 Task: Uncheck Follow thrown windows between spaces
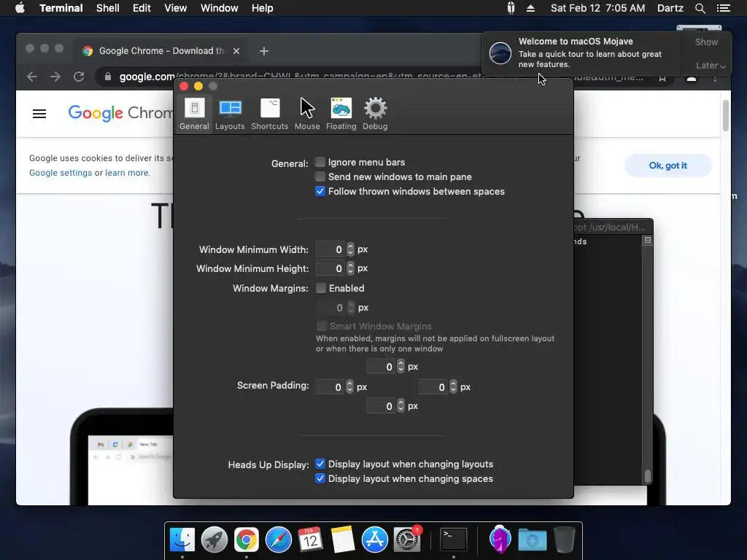[x=320, y=192]
